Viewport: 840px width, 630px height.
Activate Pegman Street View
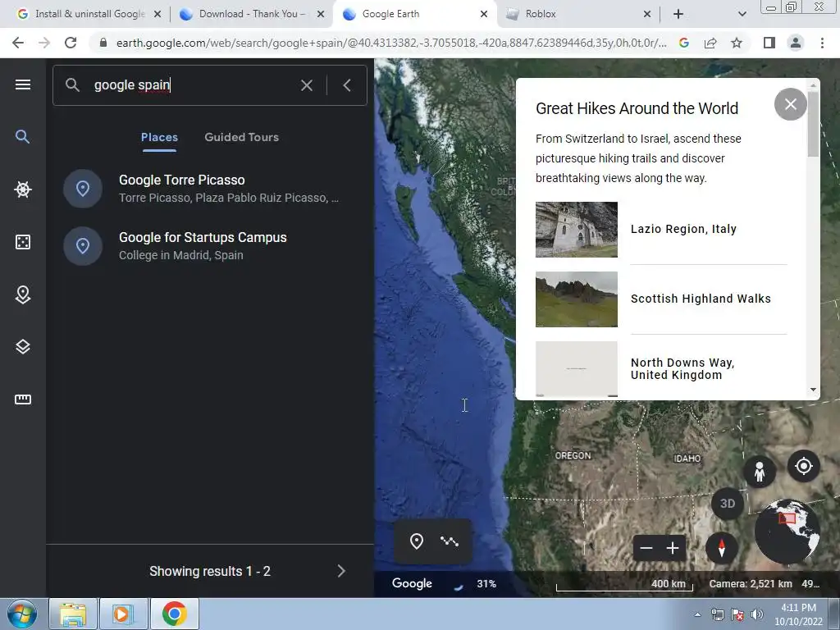pyautogui.click(x=759, y=472)
